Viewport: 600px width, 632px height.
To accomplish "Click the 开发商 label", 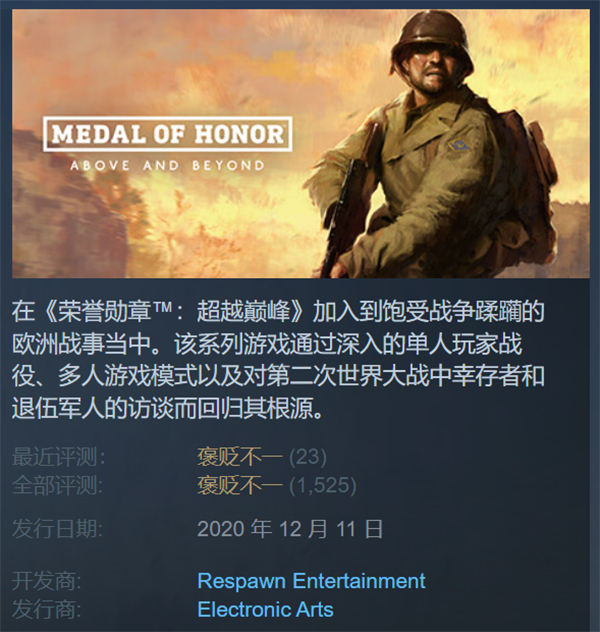I will (x=47, y=581).
